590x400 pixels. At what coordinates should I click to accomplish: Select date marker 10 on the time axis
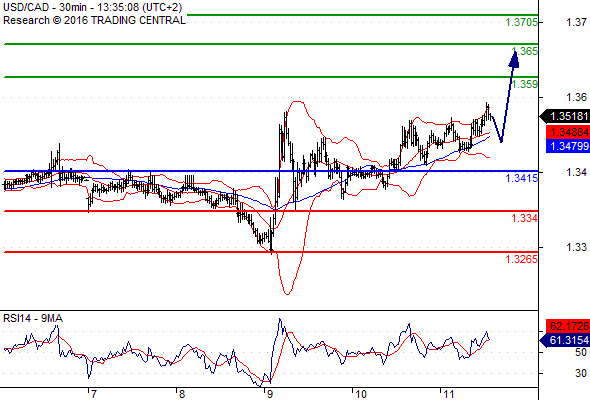click(x=360, y=394)
